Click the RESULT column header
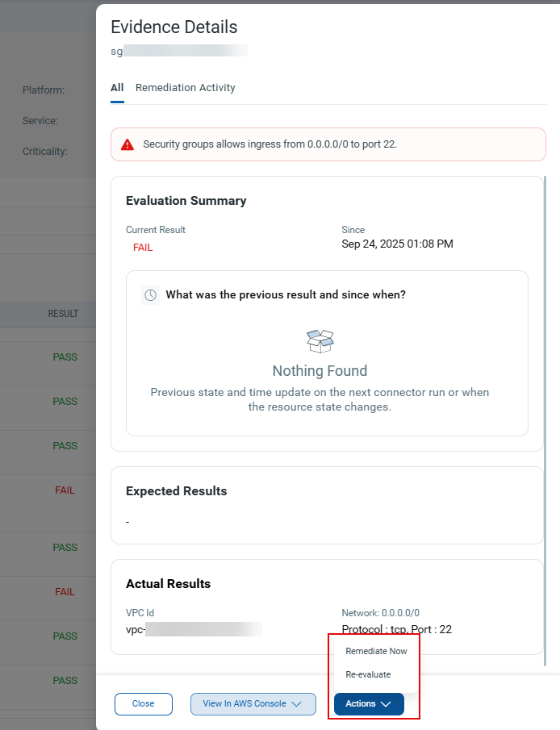This screenshot has width=560, height=730. (63, 314)
